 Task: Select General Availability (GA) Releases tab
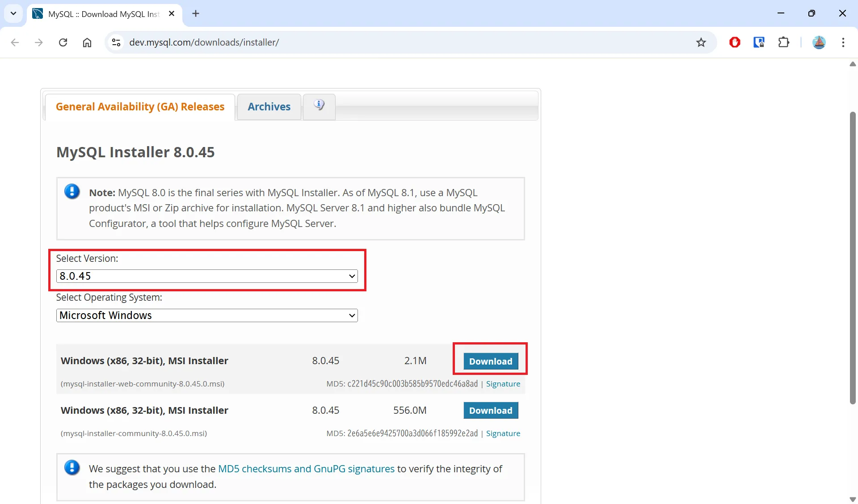(140, 107)
